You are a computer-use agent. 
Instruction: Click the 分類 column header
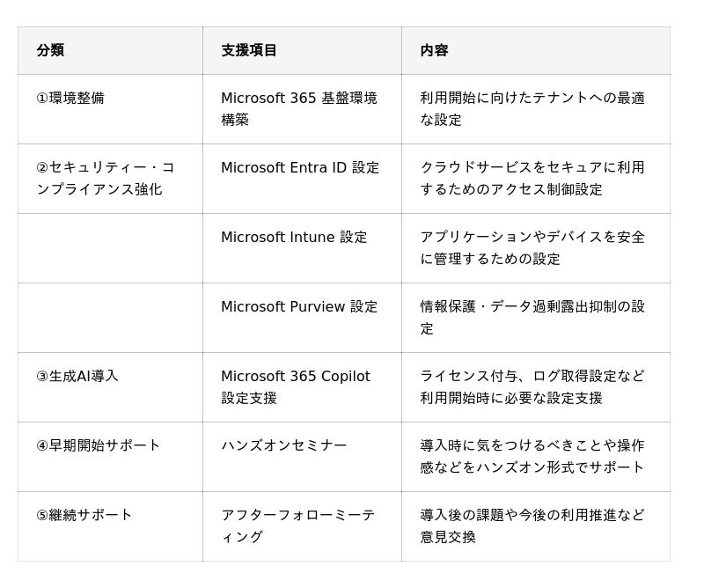[x=50, y=50]
